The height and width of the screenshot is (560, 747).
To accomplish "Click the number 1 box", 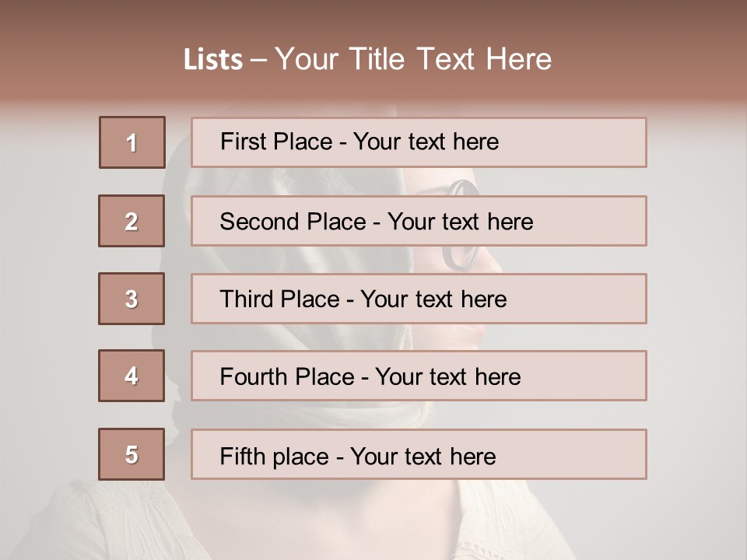I will click(x=132, y=142).
